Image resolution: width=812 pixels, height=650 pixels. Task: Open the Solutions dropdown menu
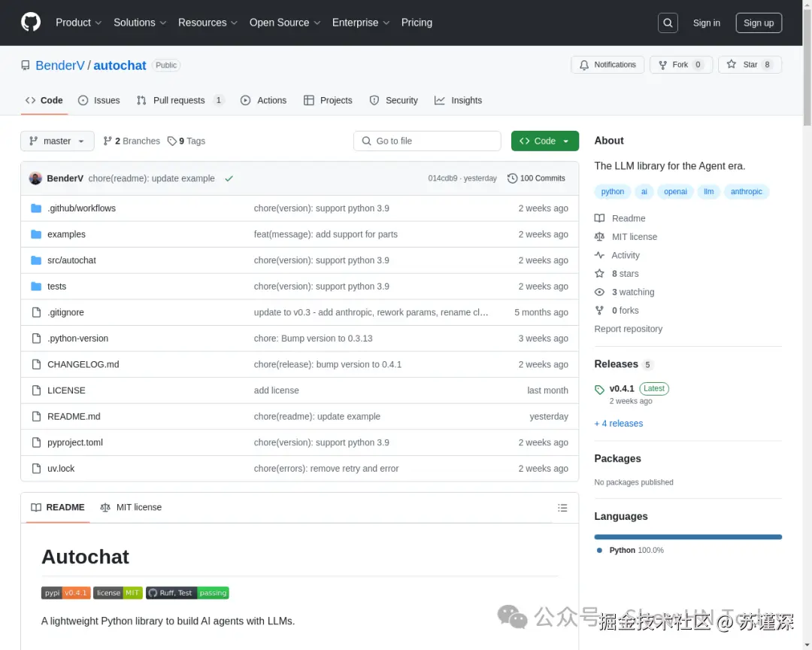140,23
